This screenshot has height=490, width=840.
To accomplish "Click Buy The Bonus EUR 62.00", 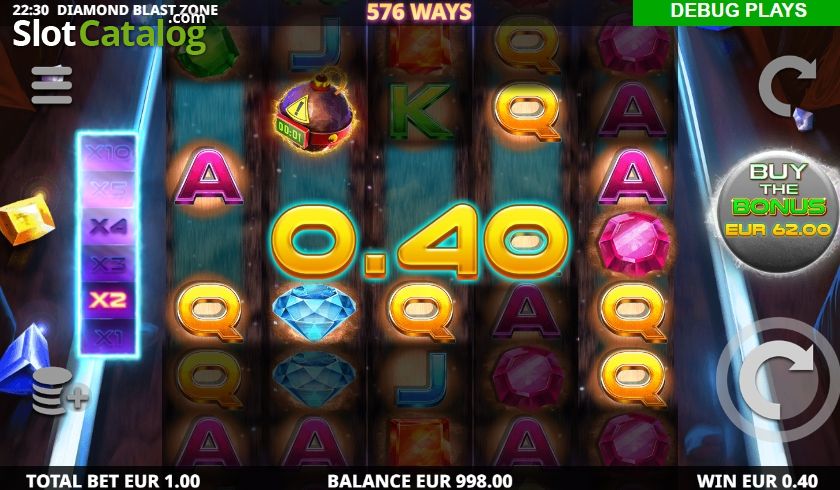I will point(778,212).
